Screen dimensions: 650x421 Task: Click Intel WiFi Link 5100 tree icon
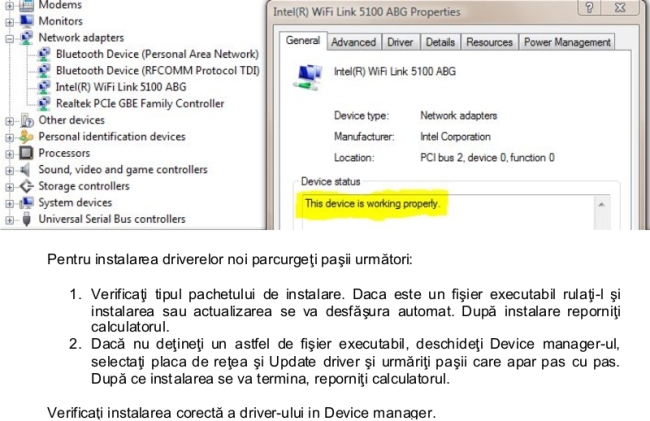(x=44, y=87)
